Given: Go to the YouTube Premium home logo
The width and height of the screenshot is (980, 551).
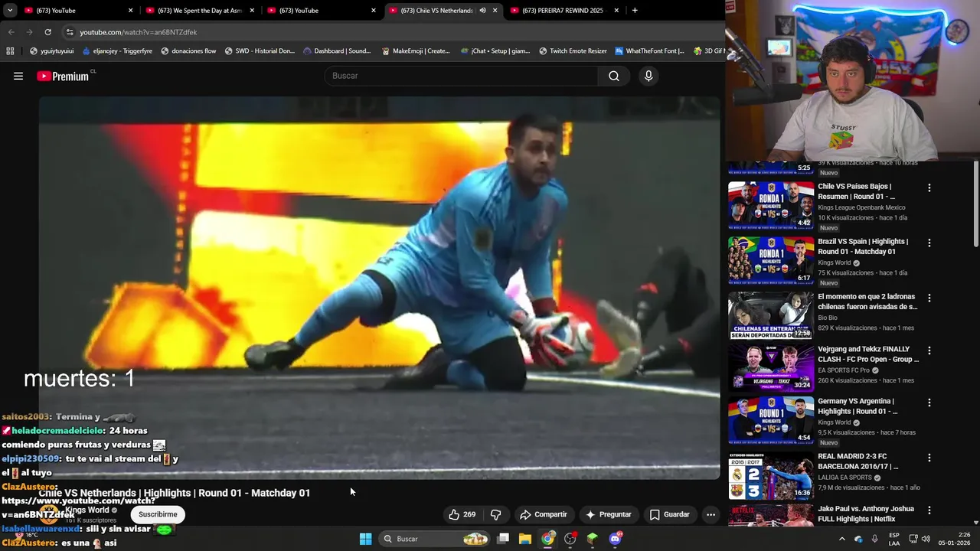Looking at the screenshot, I should (x=64, y=76).
